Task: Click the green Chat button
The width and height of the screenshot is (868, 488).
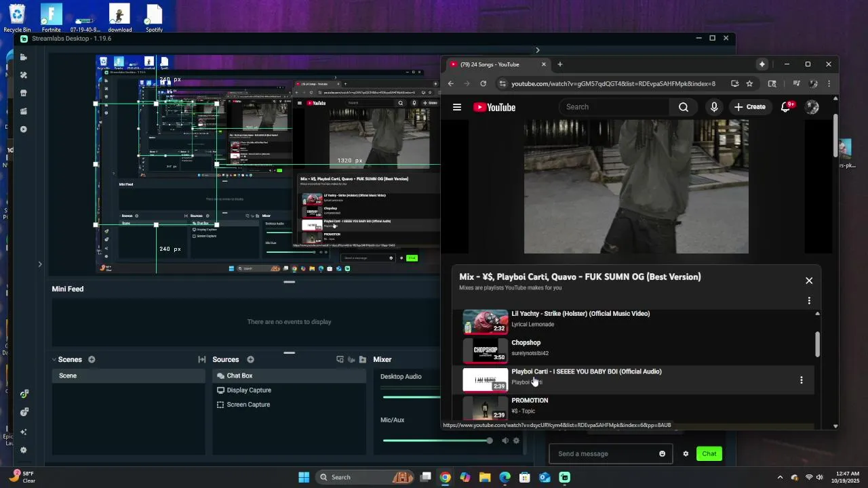Action: pos(709,454)
